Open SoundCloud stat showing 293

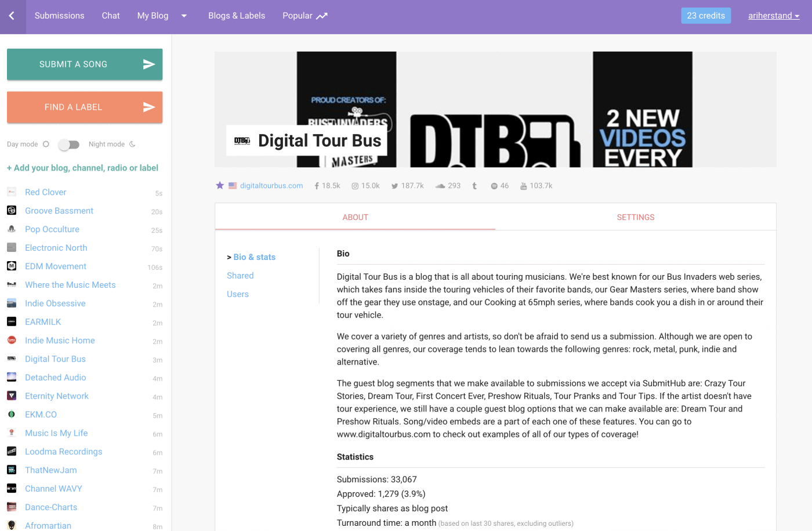coord(448,186)
